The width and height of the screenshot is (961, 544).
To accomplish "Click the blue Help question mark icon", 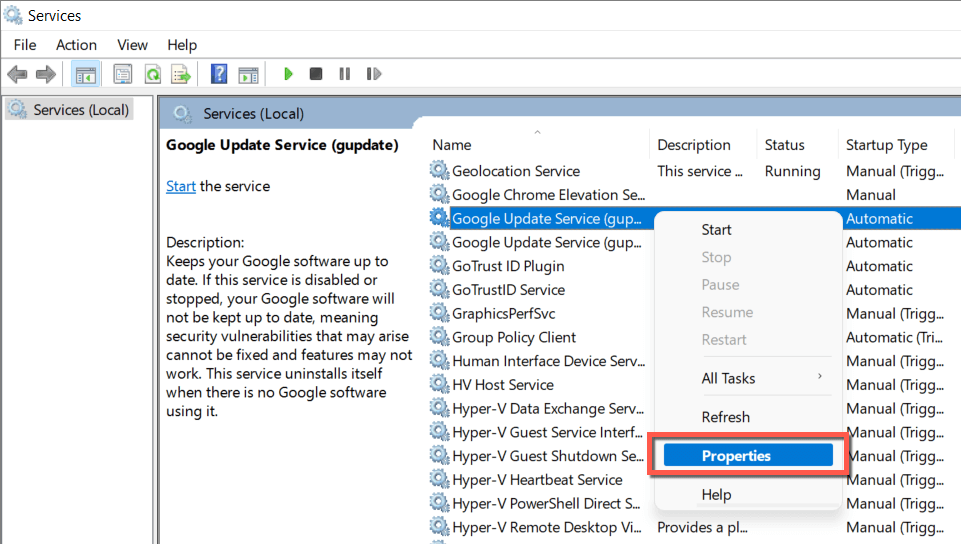I will click(219, 74).
